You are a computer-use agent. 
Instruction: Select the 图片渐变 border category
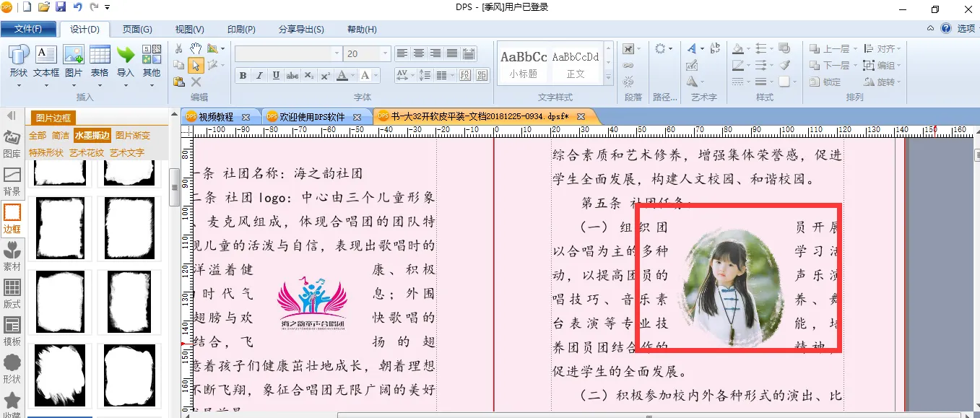pyautogui.click(x=133, y=136)
